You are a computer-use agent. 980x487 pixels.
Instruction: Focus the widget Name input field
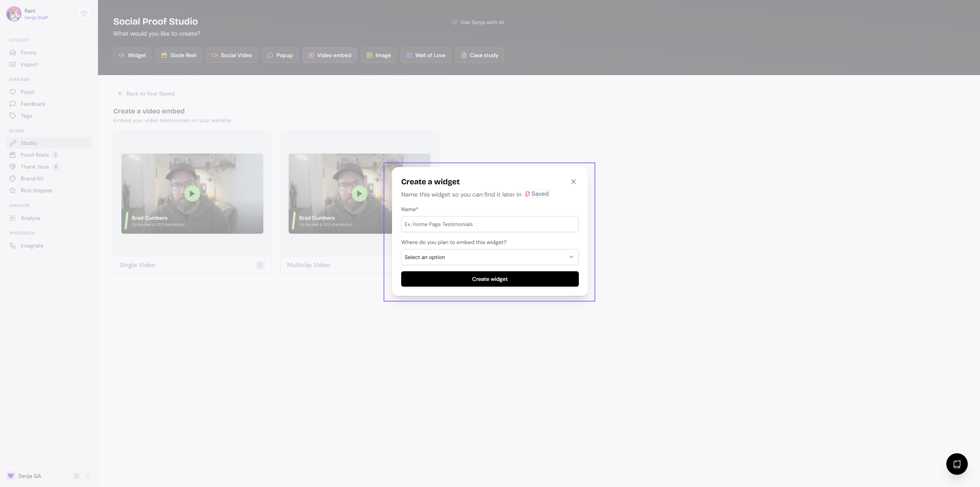[x=490, y=224]
